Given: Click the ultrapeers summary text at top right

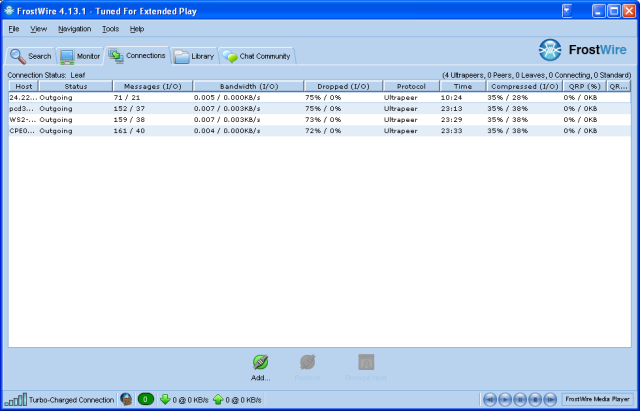Looking at the screenshot, I should 536,75.
